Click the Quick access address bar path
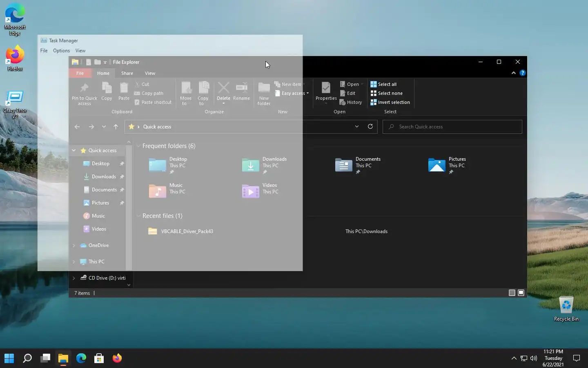The width and height of the screenshot is (588, 368). (157, 127)
